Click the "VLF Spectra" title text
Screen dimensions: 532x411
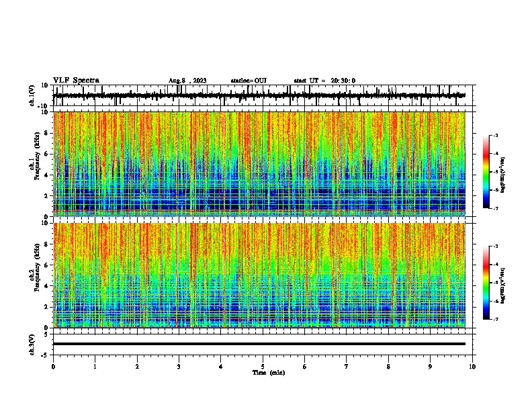pos(76,81)
